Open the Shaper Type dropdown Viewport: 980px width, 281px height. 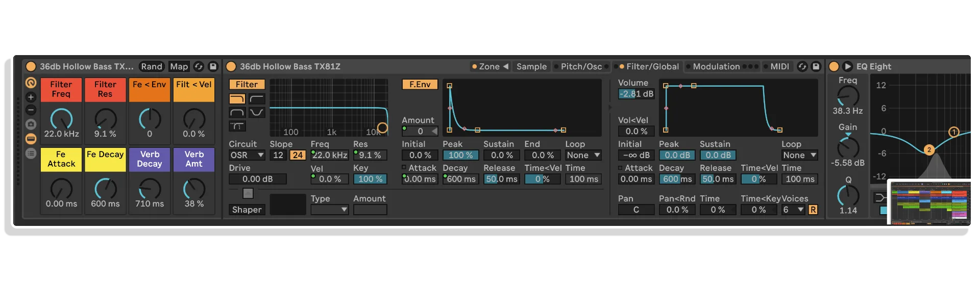pos(330,210)
